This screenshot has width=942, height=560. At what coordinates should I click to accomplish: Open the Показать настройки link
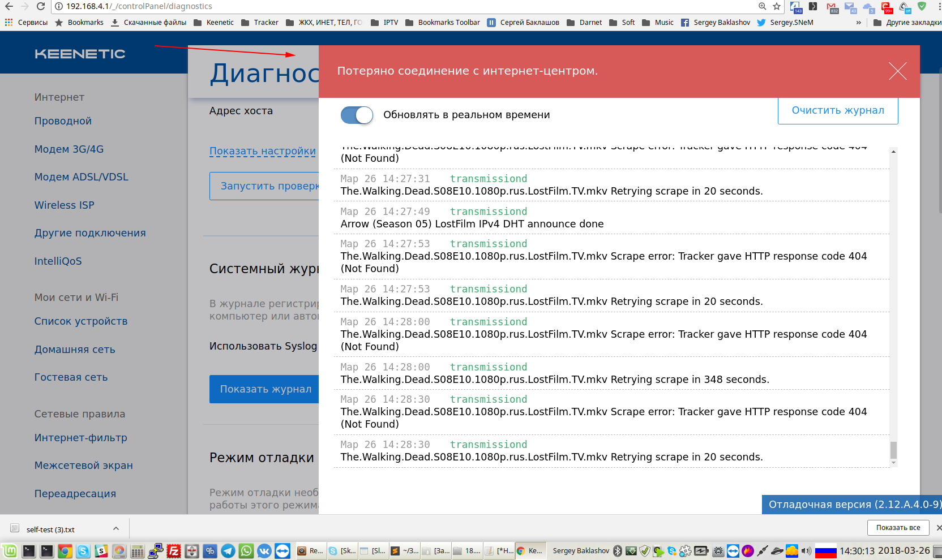pos(263,151)
